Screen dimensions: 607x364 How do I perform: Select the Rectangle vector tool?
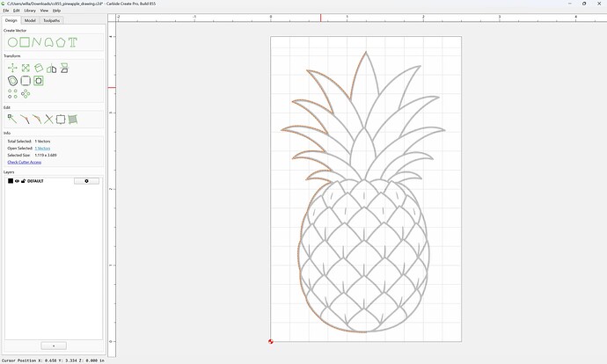25,42
